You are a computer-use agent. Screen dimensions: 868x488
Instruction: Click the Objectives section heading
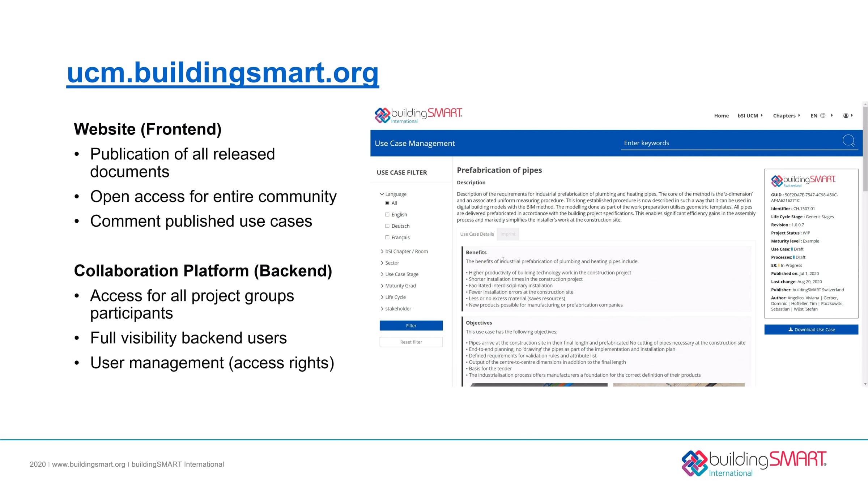click(479, 323)
